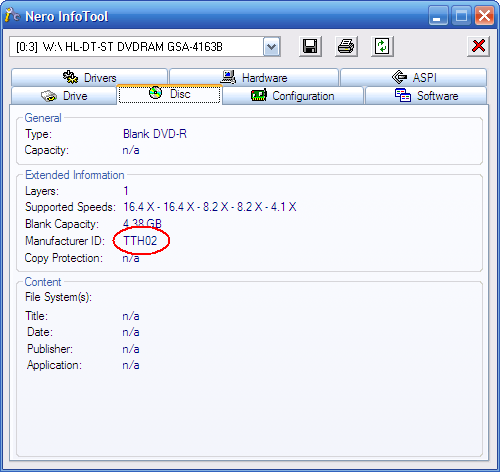The width and height of the screenshot is (500, 472).
Task: Click the 'TTH02' manufacturer ID value
Action: 140,241
